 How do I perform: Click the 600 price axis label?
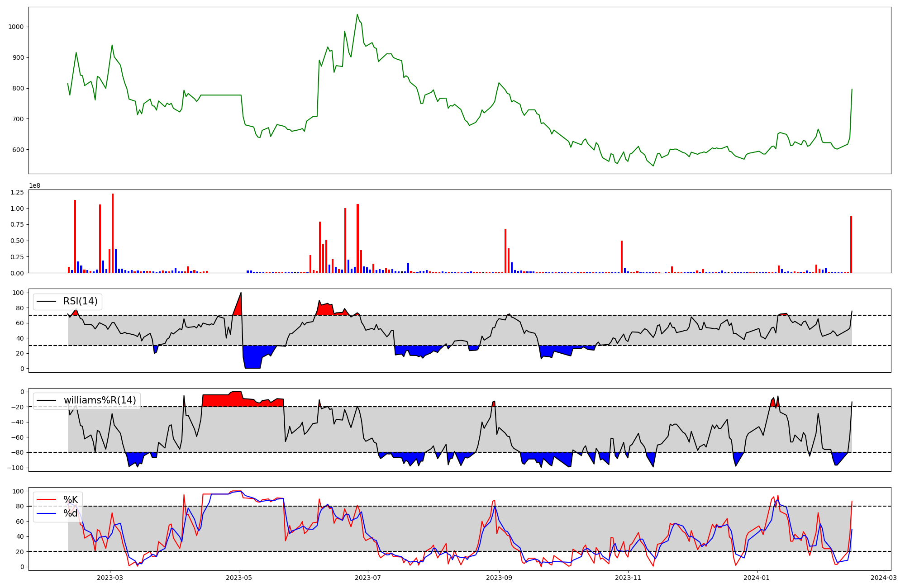pyautogui.click(x=18, y=150)
